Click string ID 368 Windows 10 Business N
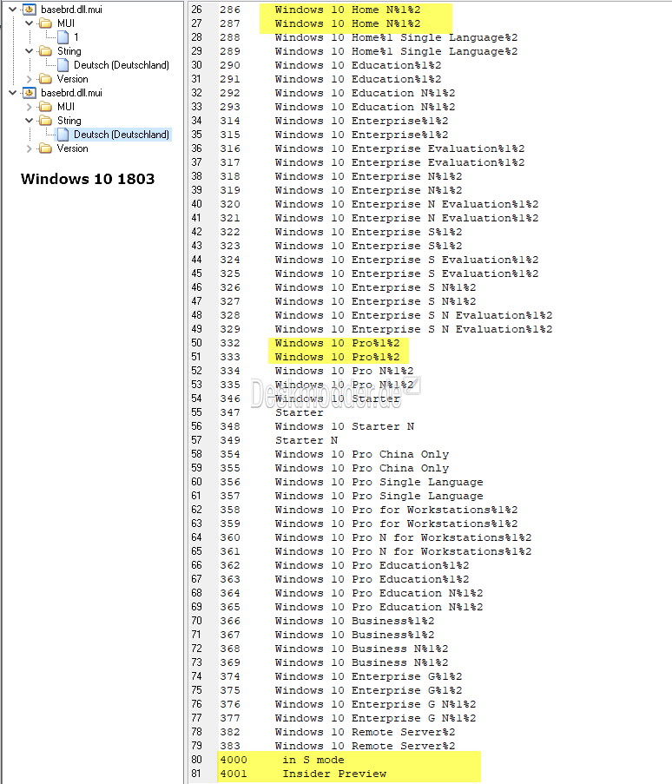The width and height of the screenshot is (672, 784). (361, 649)
